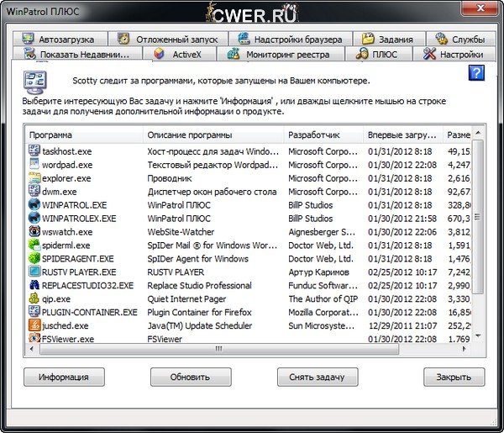
Task: Select the spiderml.exe Dr.Web spider icon
Action: pos(34,245)
